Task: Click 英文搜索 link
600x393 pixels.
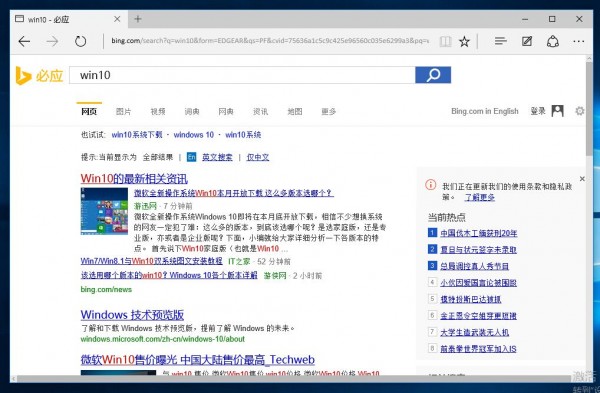Action: pyautogui.click(x=217, y=157)
